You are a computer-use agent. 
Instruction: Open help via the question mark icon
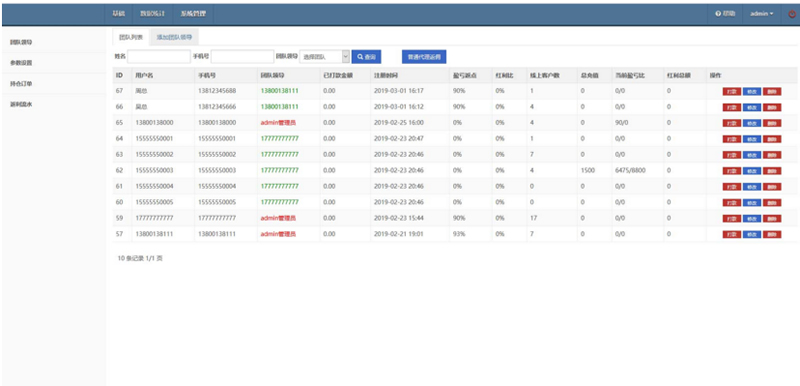725,14
